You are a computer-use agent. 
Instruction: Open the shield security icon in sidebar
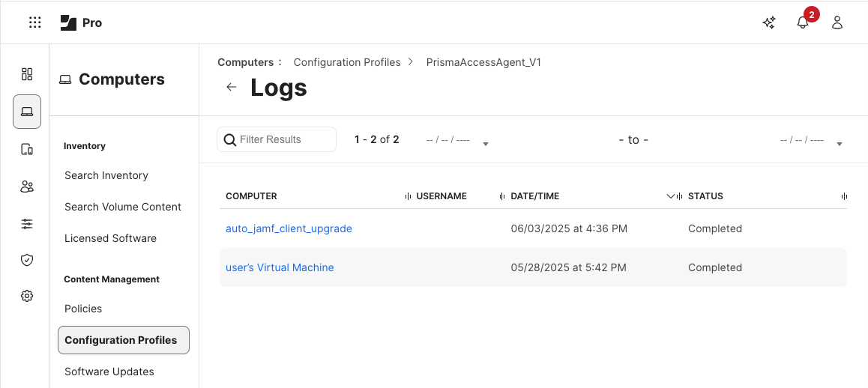27,260
